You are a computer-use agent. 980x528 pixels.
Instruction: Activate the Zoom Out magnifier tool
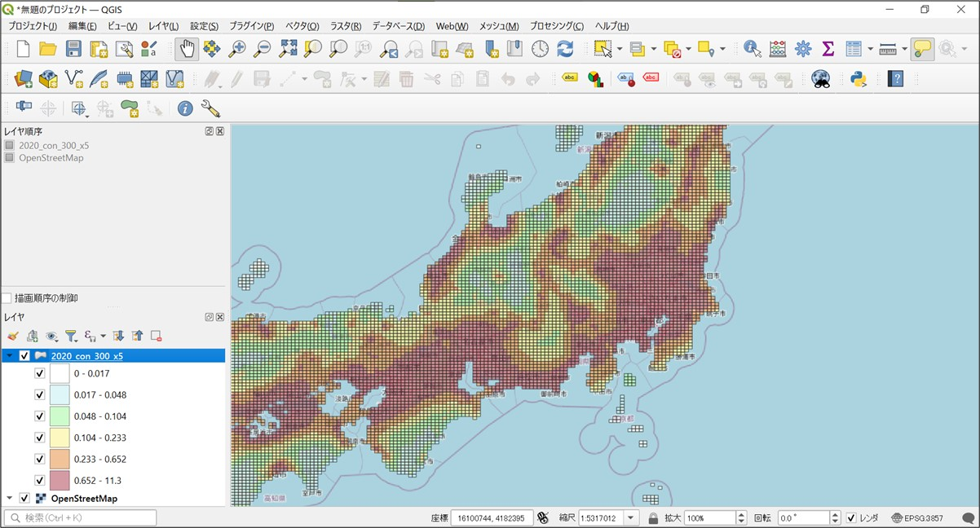[263, 49]
